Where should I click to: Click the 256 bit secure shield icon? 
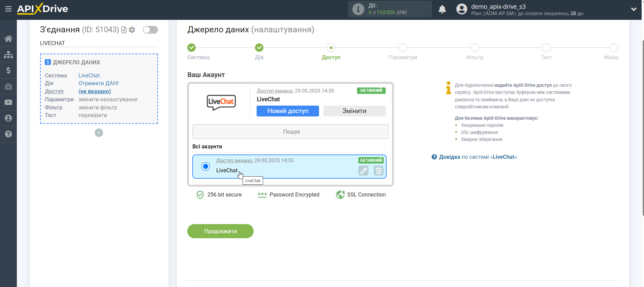point(200,195)
